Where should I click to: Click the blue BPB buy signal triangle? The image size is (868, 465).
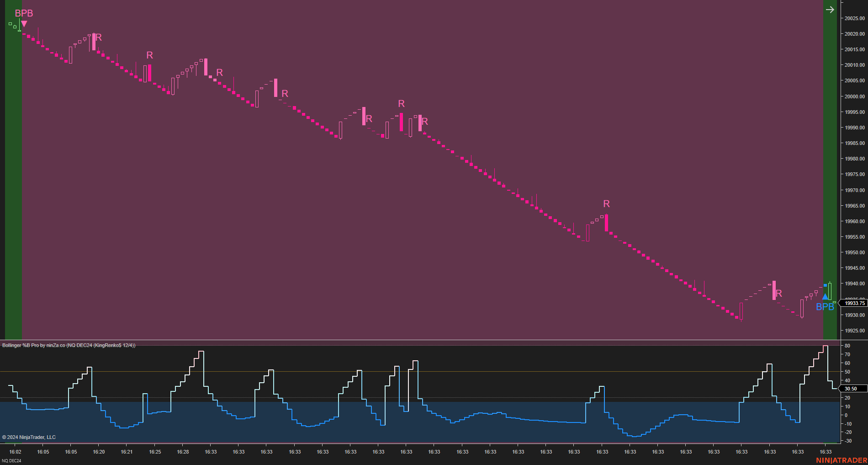coord(825,297)
